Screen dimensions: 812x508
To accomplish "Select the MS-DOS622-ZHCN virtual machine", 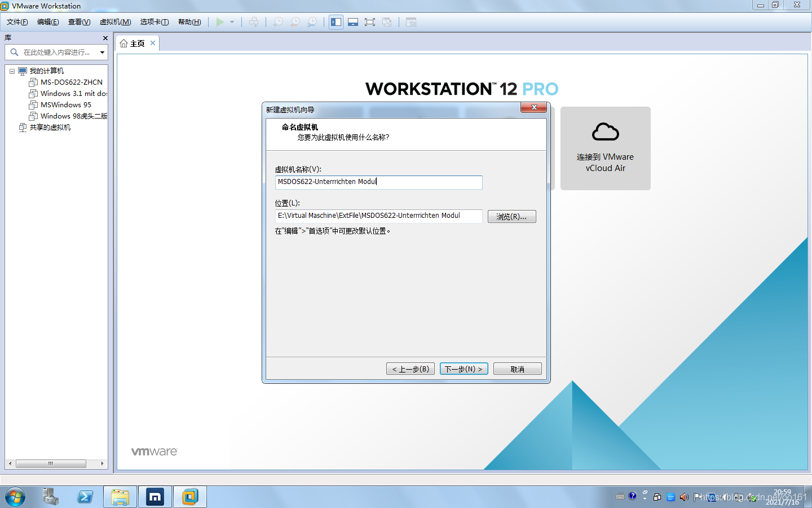I will click(x=72, y=82).
